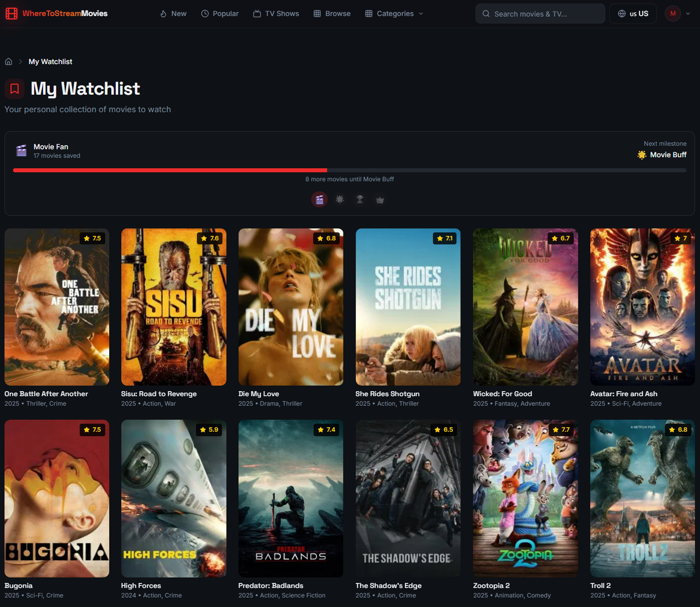Click the red Movie Buff progress bar
Image resolution: width=700 pixels, height=607 pixels.
pos(170,170)
